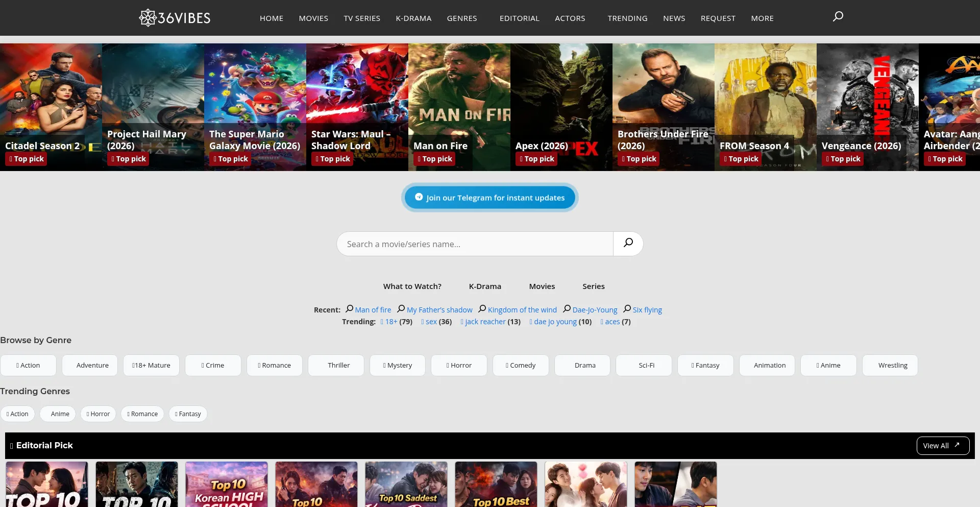The image size is (980, 507).
Task: Open Citadel Season 2 poster
Action: 51,107
